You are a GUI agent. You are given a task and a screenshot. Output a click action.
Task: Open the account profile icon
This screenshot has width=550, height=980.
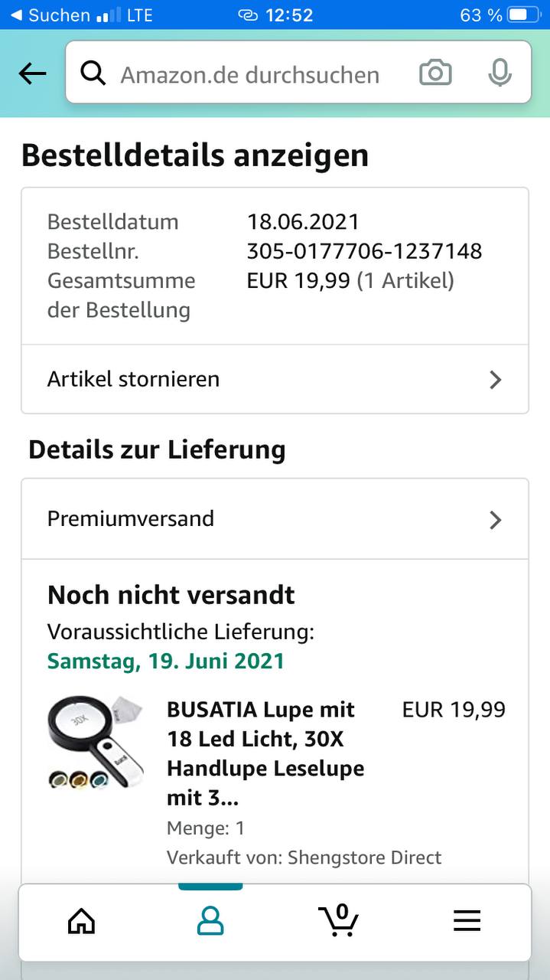(210, 920)
